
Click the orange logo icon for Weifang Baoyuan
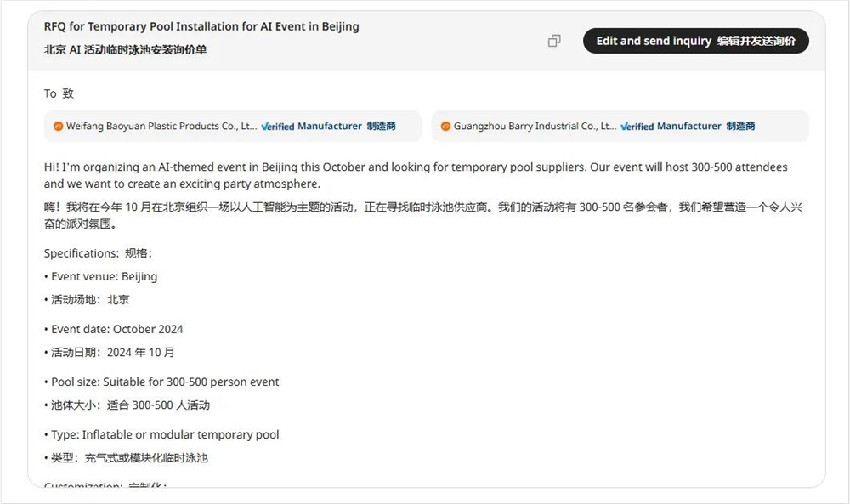pyautogui.click(x=59, y=126)
